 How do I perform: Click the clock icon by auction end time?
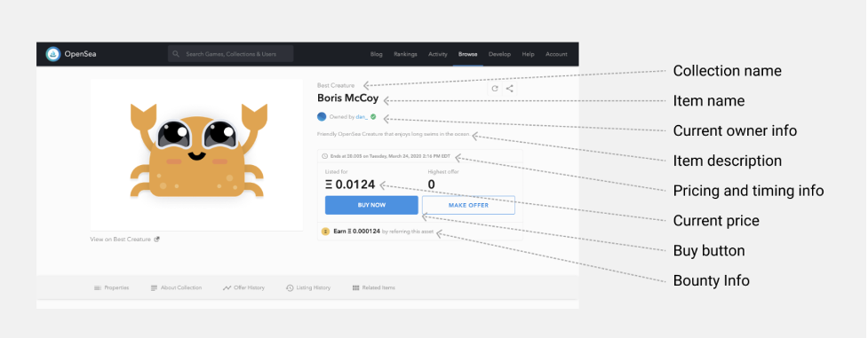324,156
